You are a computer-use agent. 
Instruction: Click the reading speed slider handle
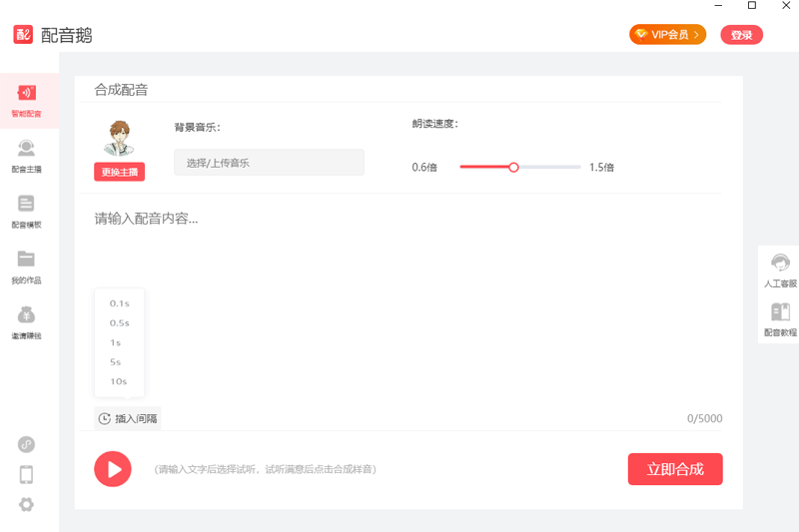(513, 167)
